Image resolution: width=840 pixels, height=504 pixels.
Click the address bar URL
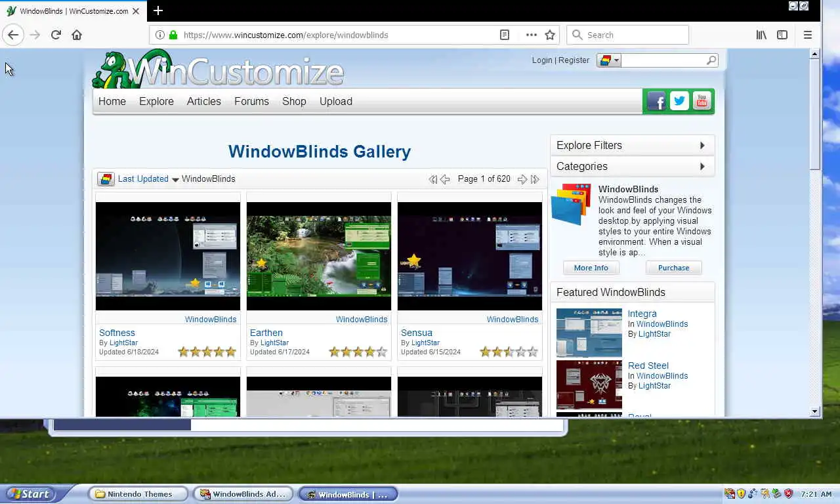click(x=285, y=35)
